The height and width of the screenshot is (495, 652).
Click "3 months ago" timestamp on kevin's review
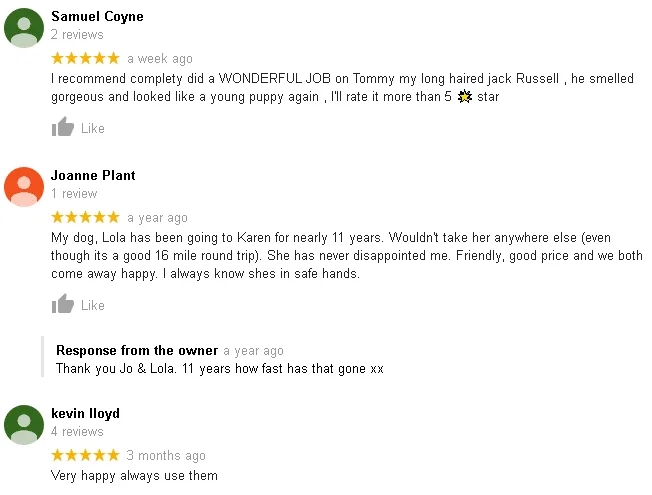166,456
